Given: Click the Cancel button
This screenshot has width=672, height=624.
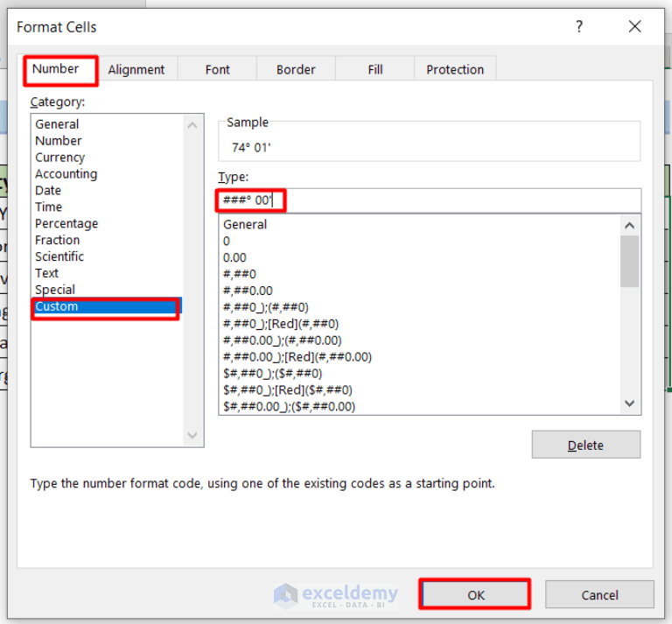Looking at the screenshot, I should click(x=599, y=595).
